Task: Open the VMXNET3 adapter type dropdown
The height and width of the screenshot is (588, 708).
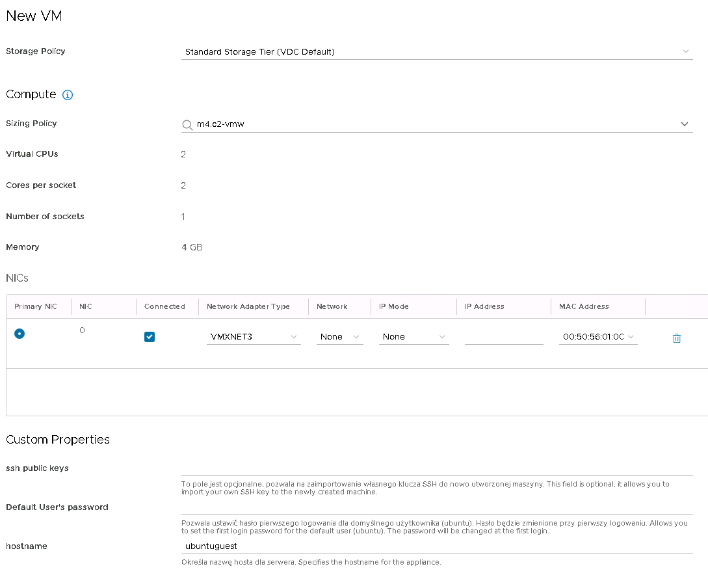Action: (x=254, y=337)
